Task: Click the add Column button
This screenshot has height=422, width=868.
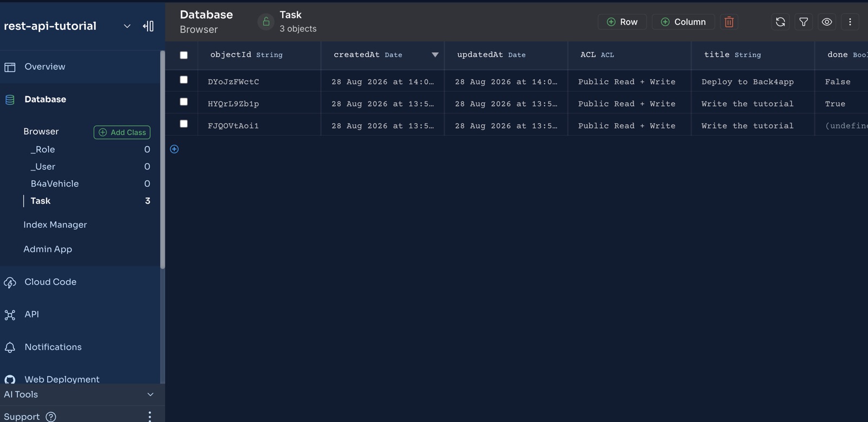Action: 683,22
